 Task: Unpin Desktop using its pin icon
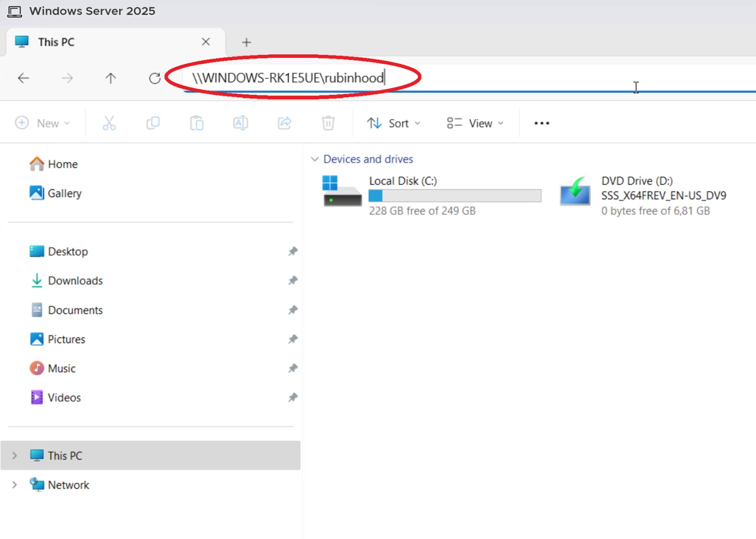[293, 252]
